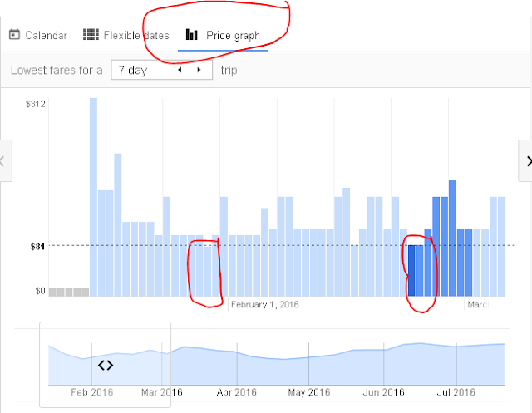Click the February 1, 2016 axis label
Screen dimensions: 532x413
(265, 304)
